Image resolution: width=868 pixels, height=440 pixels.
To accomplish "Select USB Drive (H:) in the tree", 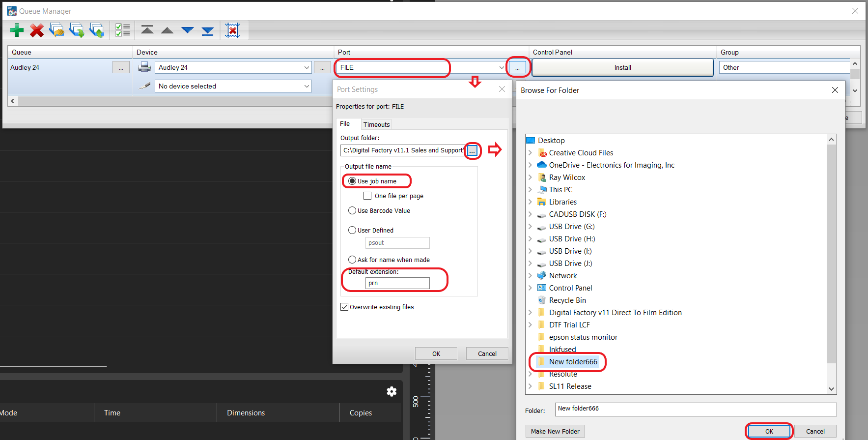I will tap(572, 238).
